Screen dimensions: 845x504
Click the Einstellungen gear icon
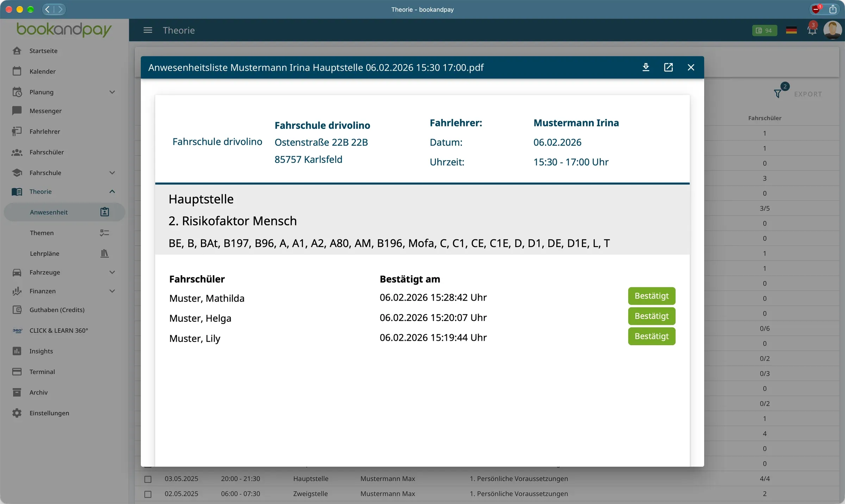[x=17, y=413]
